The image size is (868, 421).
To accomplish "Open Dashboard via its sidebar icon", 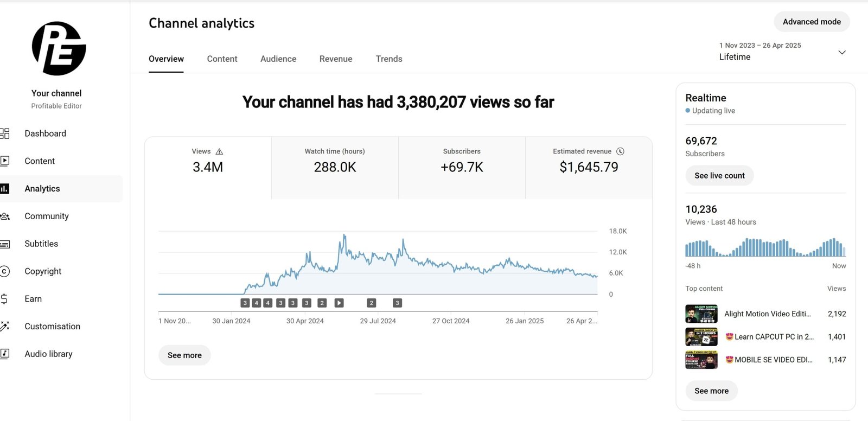I will coord(5,133).
